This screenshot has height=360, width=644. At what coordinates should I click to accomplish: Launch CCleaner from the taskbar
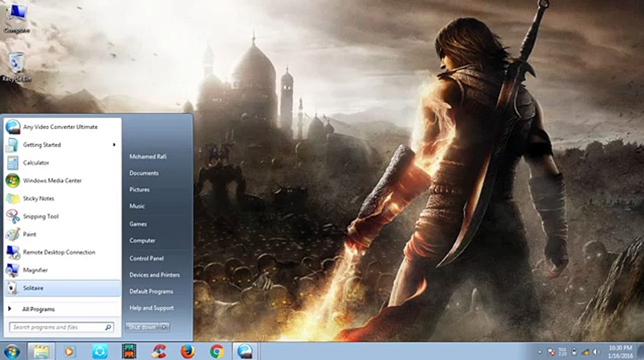[x=159, y=351]
